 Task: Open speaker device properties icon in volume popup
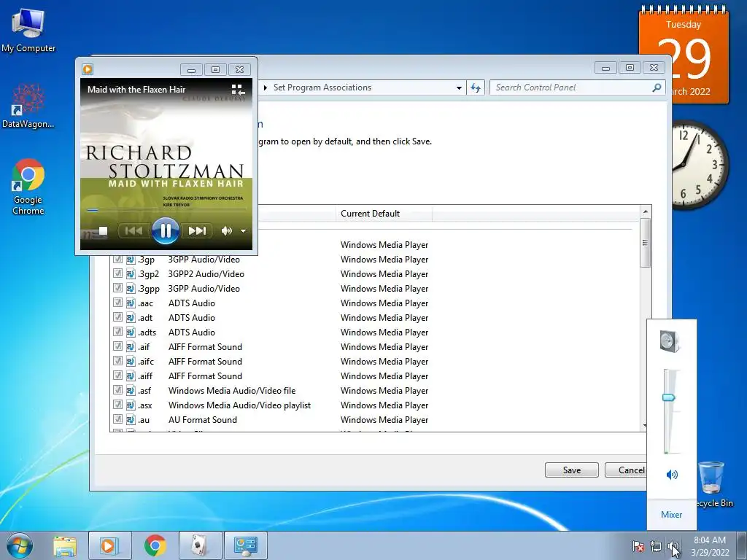[670, 341]
